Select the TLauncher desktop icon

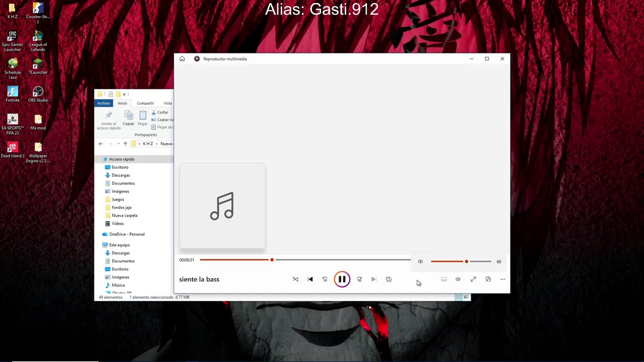[x=38, y=67]
